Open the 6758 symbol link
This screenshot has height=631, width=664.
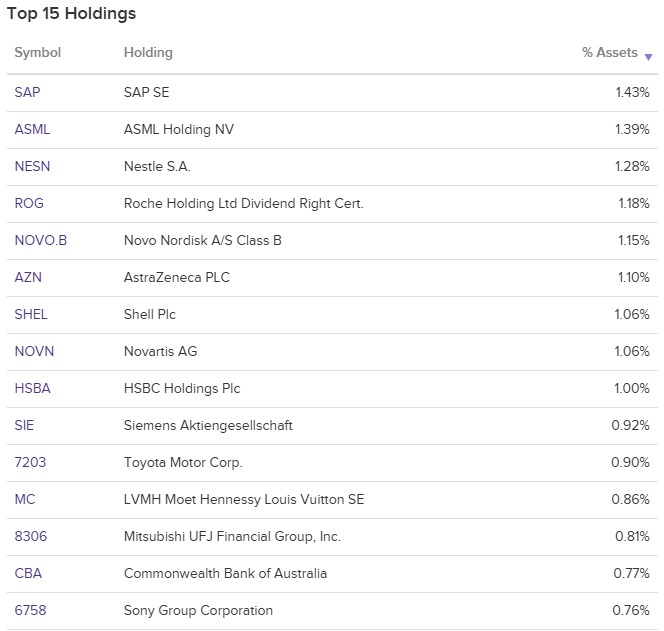point(30,610)
